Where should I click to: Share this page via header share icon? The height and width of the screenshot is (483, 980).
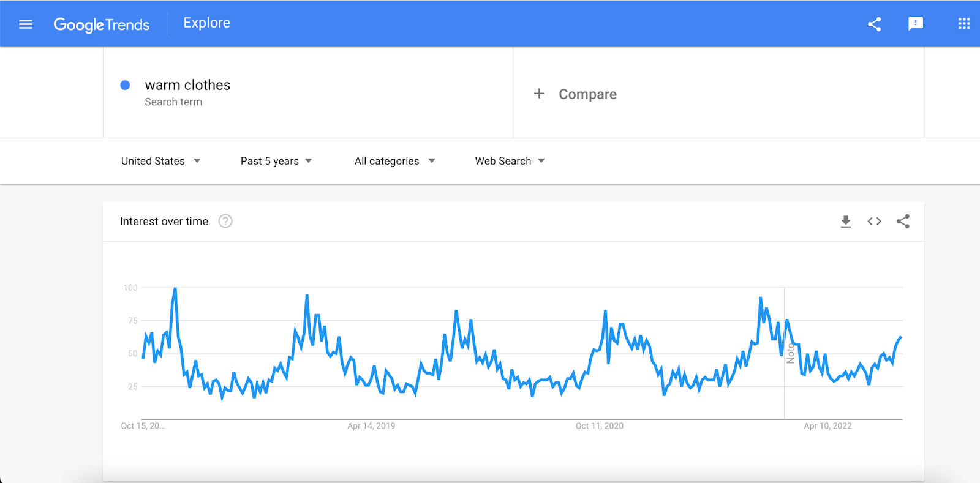(874, 24)
